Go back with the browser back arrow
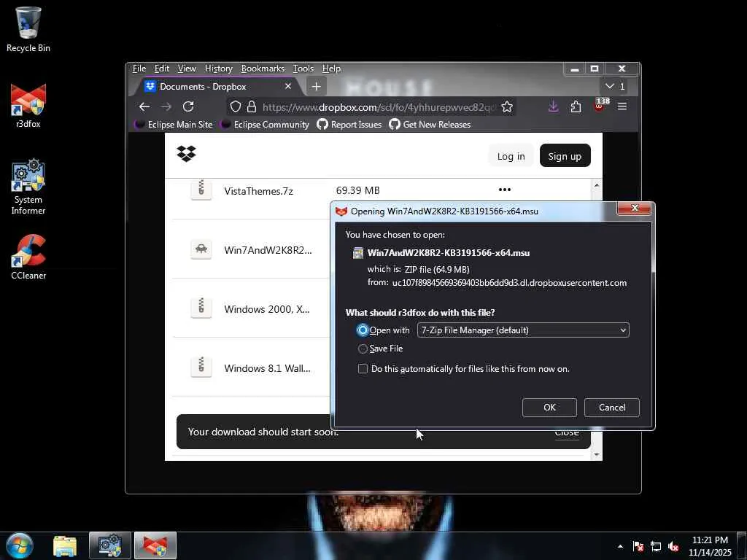Screen dimensions: 747x560 point(144,106)
